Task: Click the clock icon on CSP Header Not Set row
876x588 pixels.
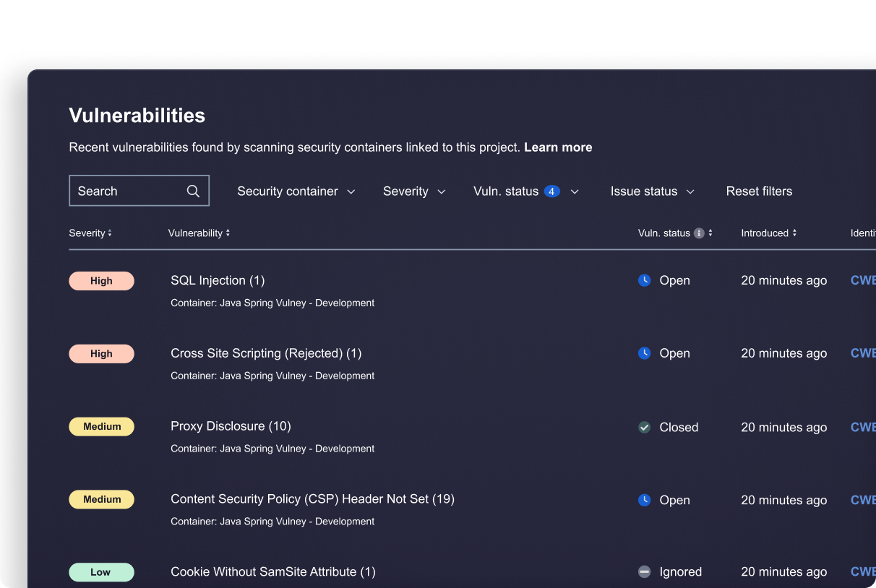Action: pyautogui.click(x=643, y=499)
